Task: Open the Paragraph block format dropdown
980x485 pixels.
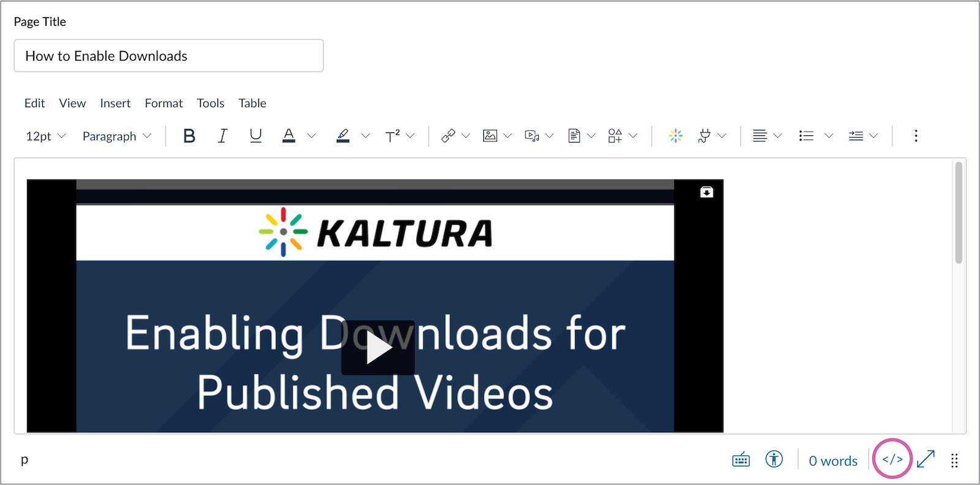Action: 117,136
